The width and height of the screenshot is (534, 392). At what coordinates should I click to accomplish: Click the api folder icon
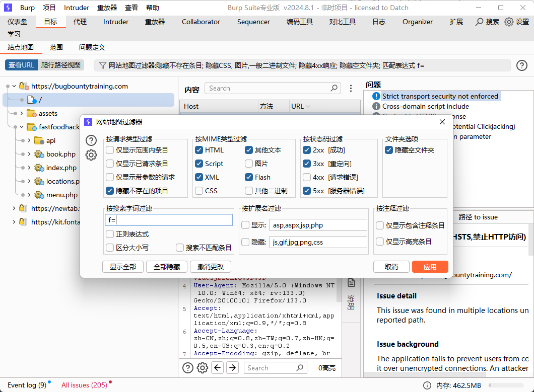(x=39, y=140)
